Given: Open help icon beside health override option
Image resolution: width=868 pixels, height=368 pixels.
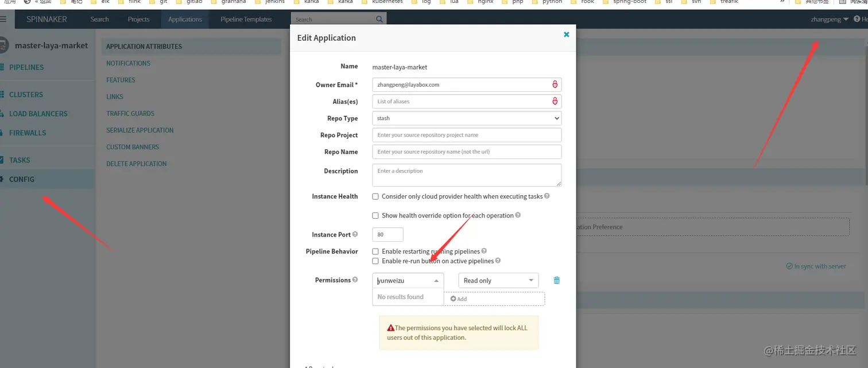Looking at the screenshot, I should (x=518, y=215).
